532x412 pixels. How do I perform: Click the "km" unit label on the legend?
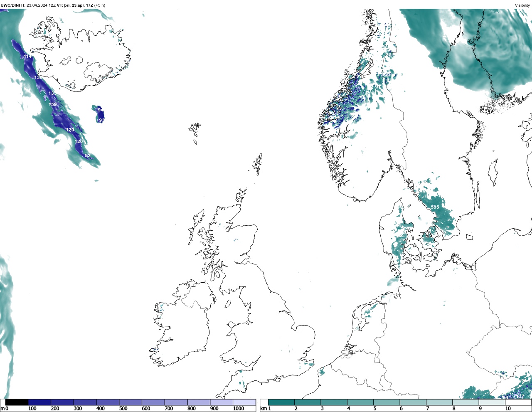point(263,409)
